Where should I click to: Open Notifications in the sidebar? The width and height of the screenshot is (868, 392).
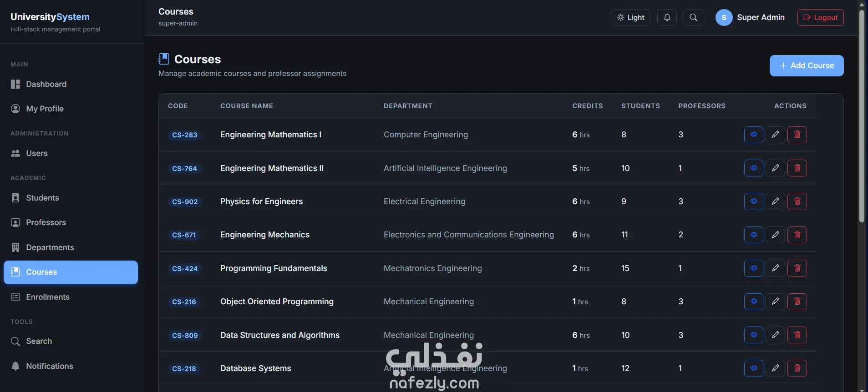tap(71, 366)
